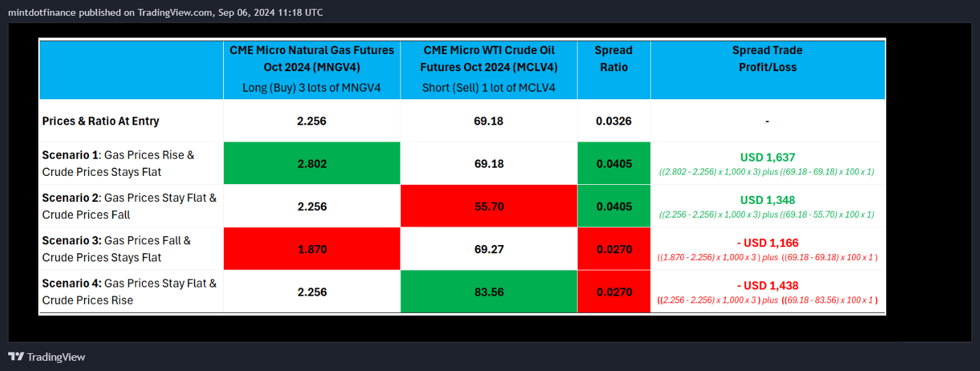The image size is (980, 371).
Task: Click the TradingView logo icon
Action: coord(16,357)
